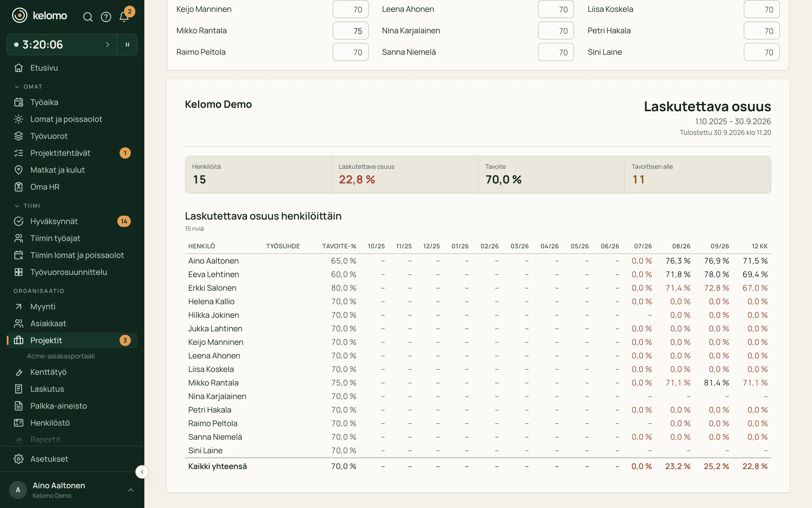Open Acme-asiakasportaali sub-item

pos(61,356)
